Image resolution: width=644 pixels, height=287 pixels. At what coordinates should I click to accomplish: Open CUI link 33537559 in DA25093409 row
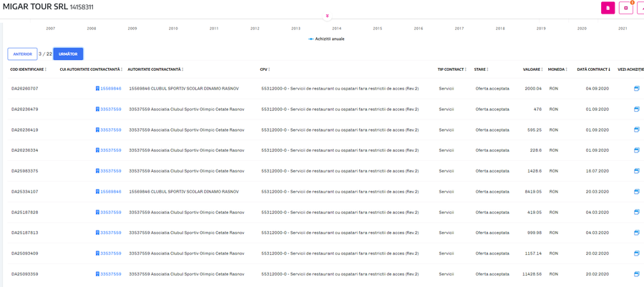109,253
